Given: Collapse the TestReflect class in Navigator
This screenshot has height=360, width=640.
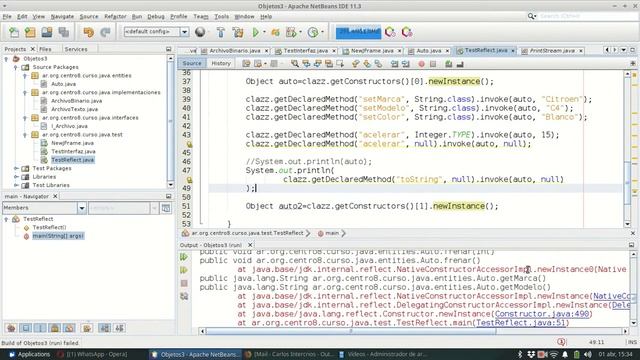Looking at the screenshot, I should 7,219.
